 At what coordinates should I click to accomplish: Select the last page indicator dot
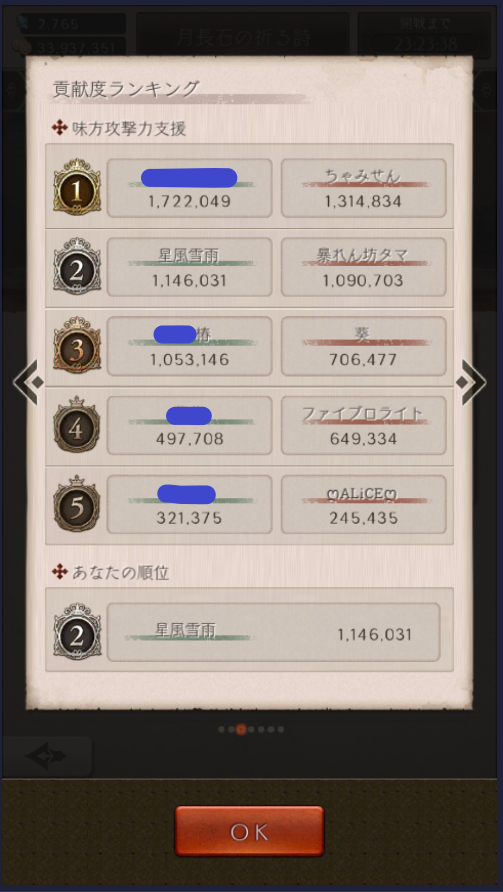pos(281,729)
